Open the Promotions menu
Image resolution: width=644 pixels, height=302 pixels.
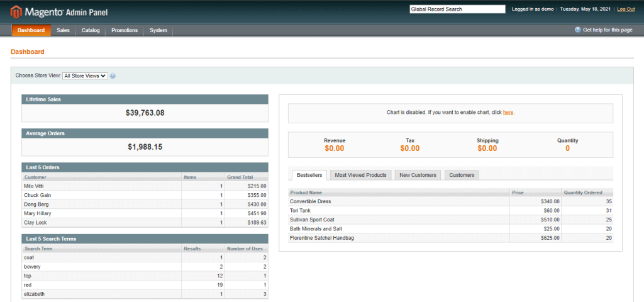pos(125,30)
